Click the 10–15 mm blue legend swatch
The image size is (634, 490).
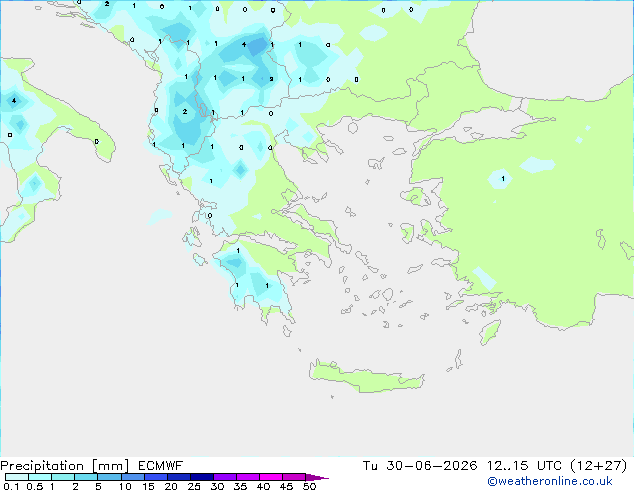[132, 477]
